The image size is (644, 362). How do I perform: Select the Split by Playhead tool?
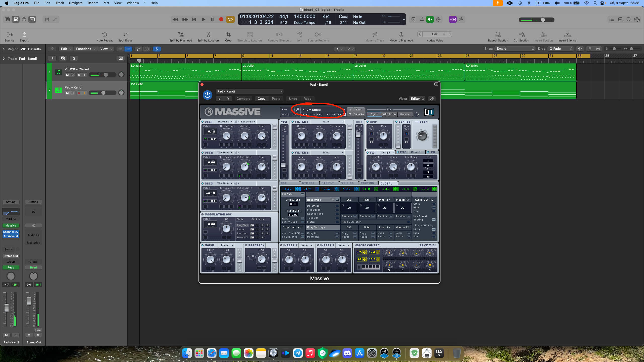[x=181, y=34]
